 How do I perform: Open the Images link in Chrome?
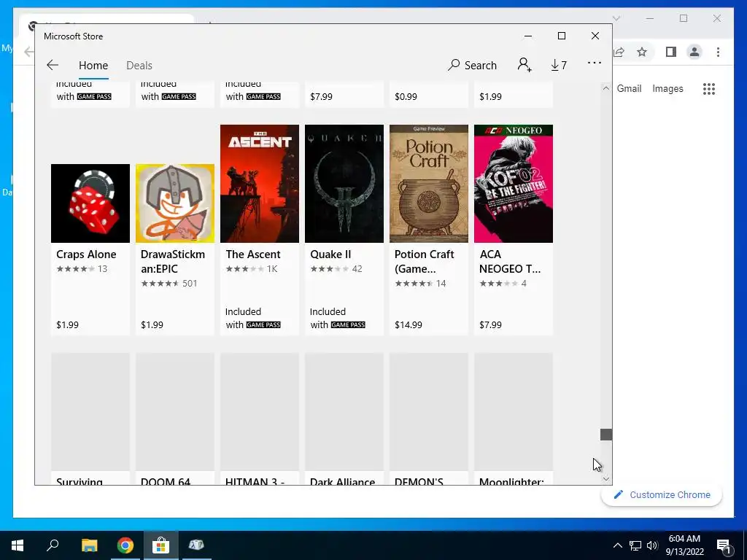[667, 88]
